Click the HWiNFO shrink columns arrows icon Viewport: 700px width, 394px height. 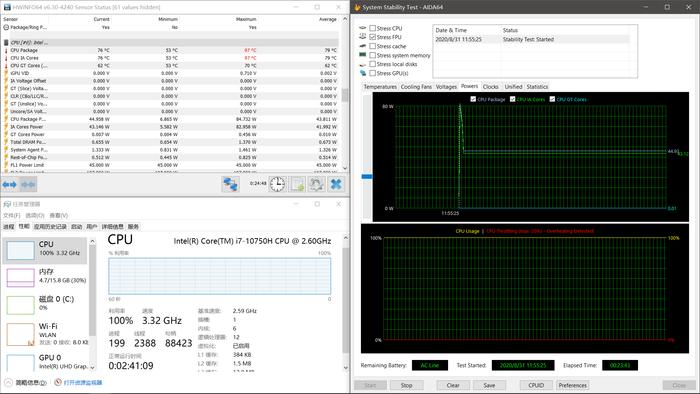(28, 184)
